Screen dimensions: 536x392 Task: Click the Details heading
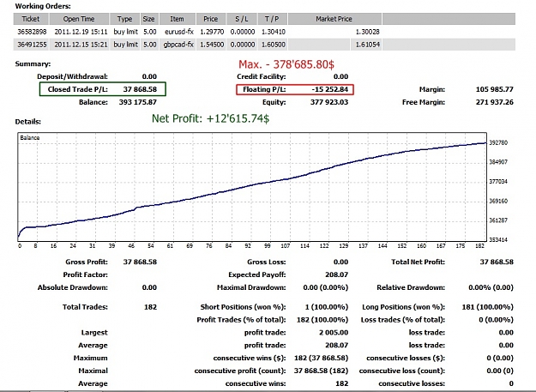point(28,122)
